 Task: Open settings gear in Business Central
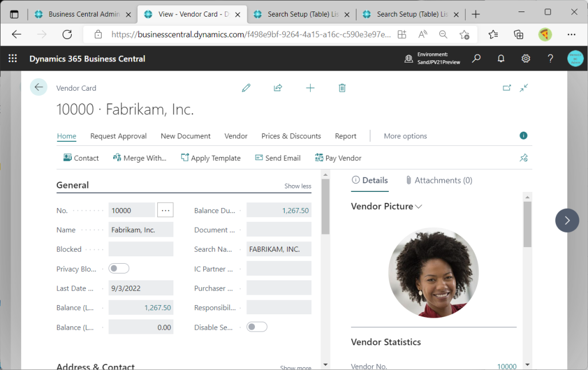526,59
